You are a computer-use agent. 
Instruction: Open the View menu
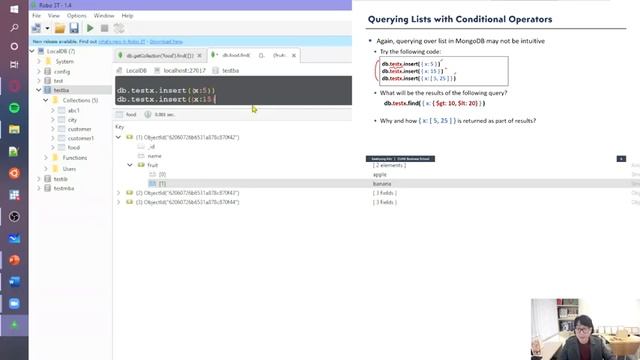coord(54,16)
